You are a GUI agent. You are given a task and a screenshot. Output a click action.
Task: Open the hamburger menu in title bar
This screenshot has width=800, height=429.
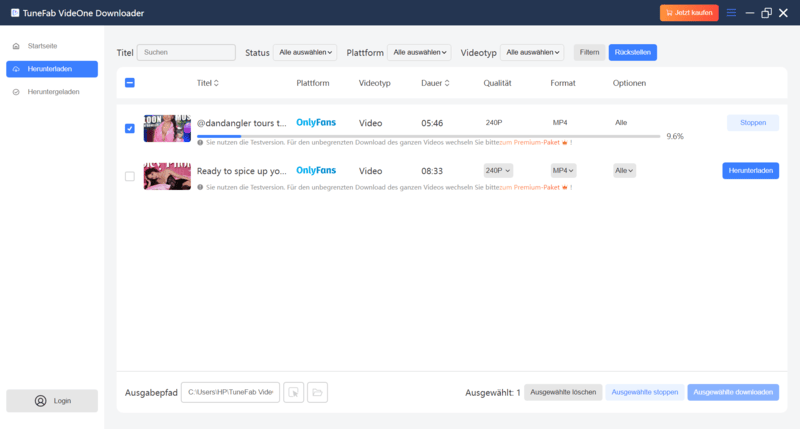coord(731,13)
